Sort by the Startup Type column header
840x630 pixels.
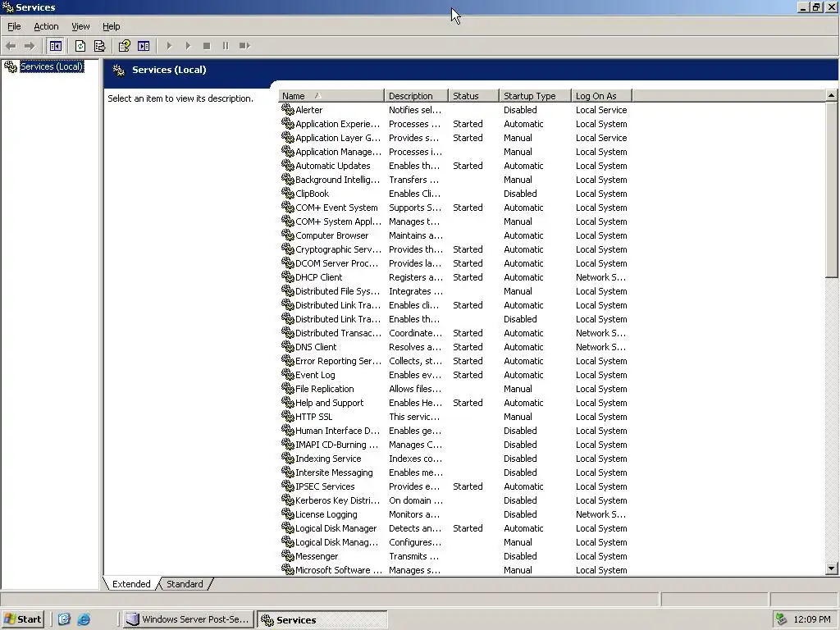pos(535,96)
